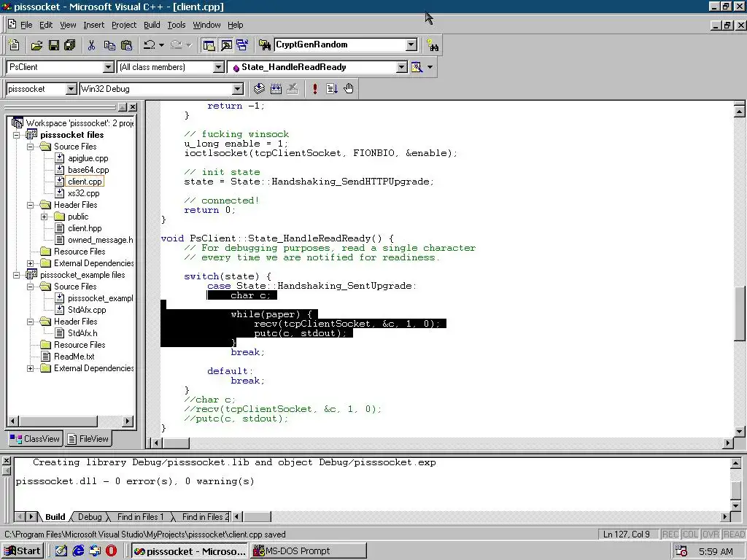This screenshot has width=747, height=560.
Task: Collapse the pisssocket_example files node
Action: click(17, 275)
